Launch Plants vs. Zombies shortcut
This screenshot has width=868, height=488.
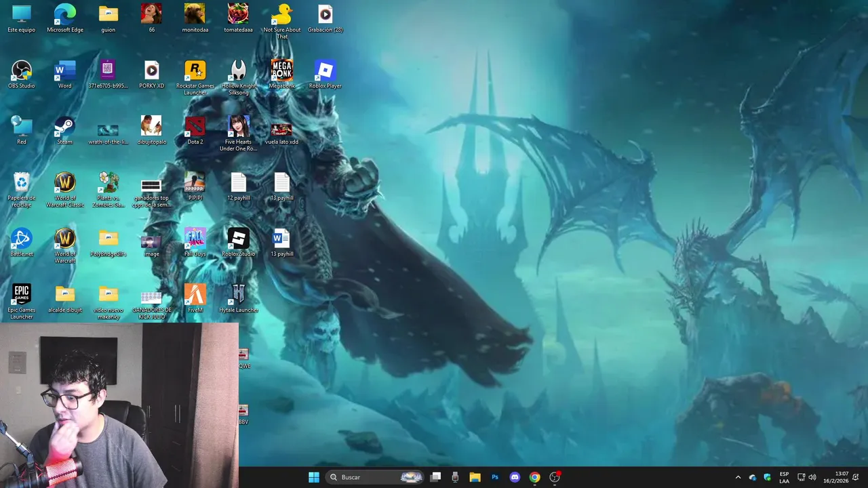pyautogui.click(x=108, y=190)
